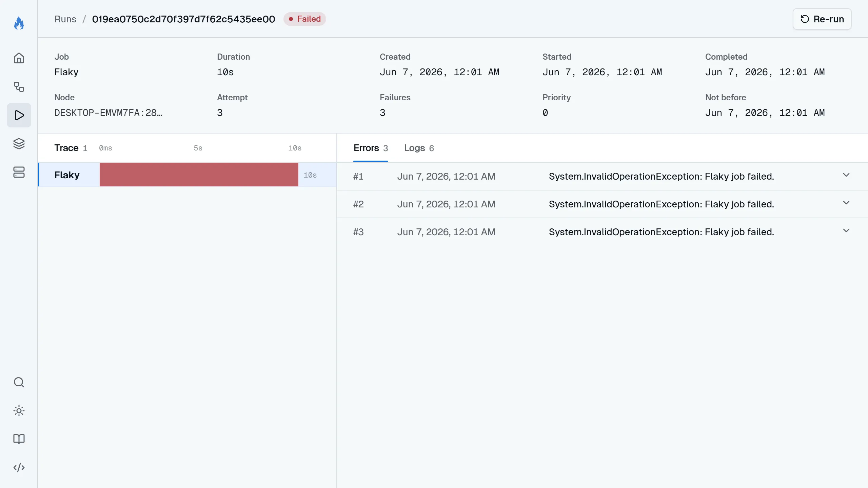Viewport: 868px width, 488px height.
Task: Click the 0ms timeline axis label
Action: [x=105, y=148]
